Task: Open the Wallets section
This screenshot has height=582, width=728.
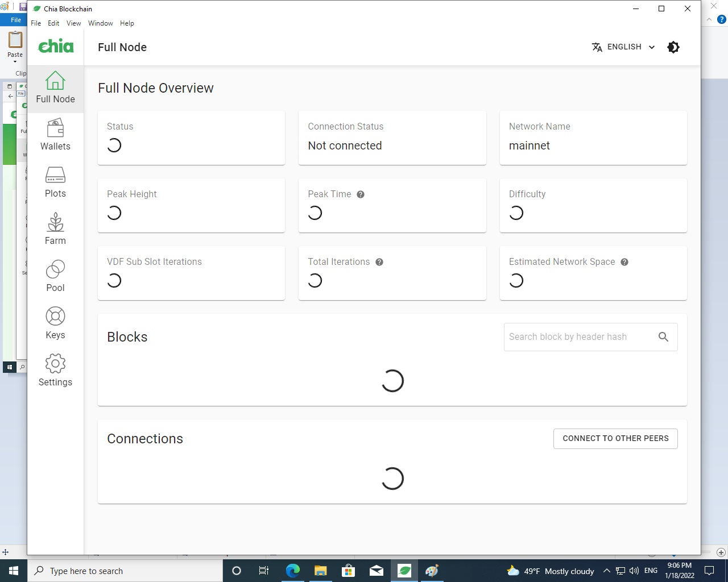Action: (55, 135)
